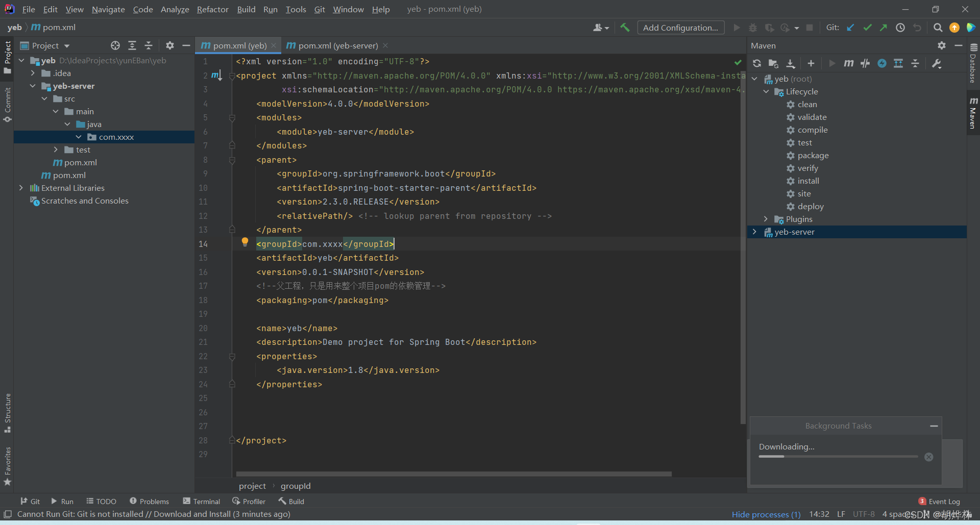Select opened file target icon in Project panel
Screen dimensions: 980x525
(x=115, y=45)
